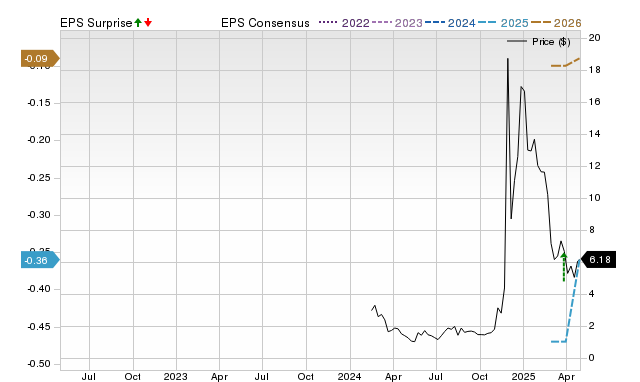Click the 12 price axis label
The height and width of the screenshot is (382, 640).
coord(594,166)
